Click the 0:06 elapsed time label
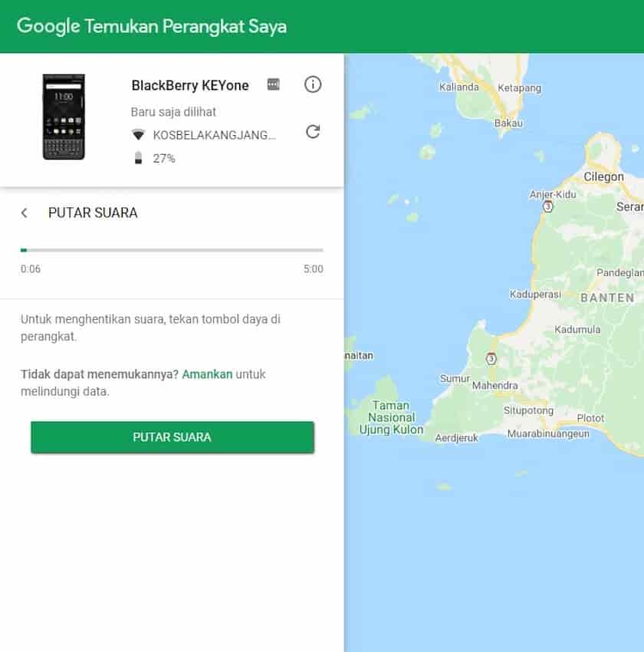This screenshot has width=644, height=652. pos(31,269)
